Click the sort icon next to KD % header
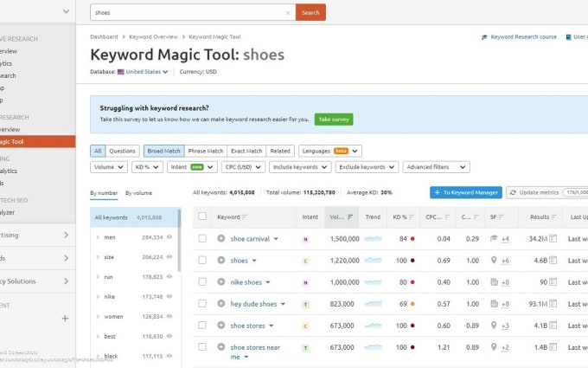 click(412, 217)
